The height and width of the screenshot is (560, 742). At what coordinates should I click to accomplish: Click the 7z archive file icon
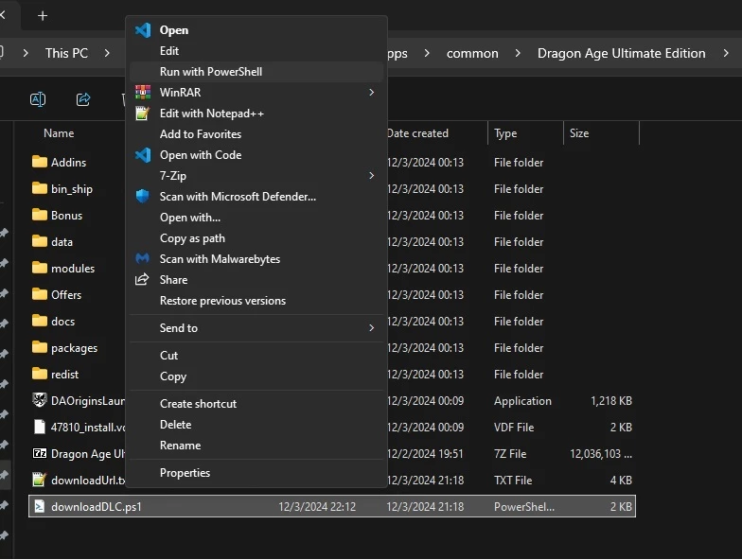pyautogui.click(x=40, y=453)
